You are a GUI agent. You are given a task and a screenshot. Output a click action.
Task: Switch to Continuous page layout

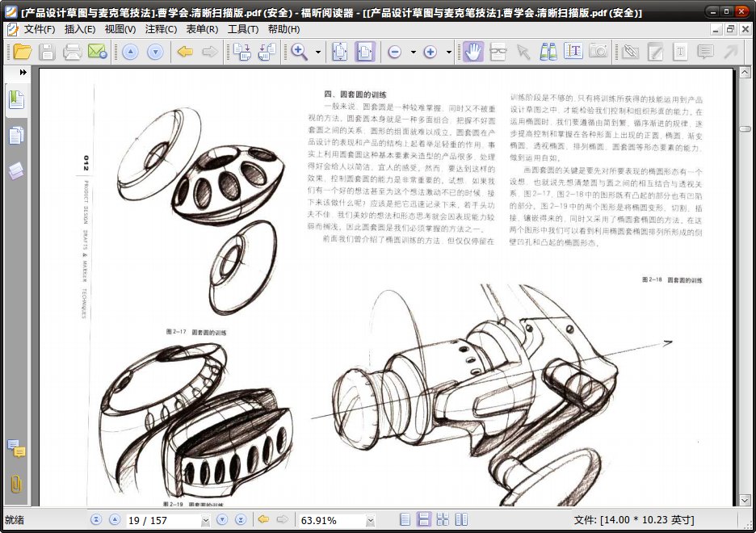424,519
